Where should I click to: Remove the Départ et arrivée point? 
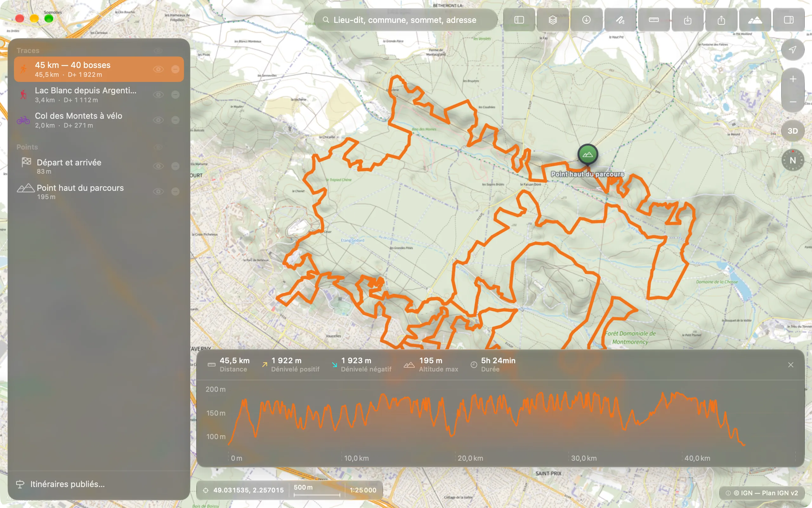point(175,166)
